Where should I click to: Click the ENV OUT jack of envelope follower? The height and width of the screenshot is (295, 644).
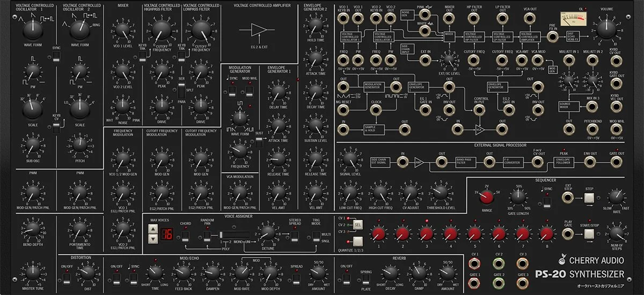click(x=590, y=161)
